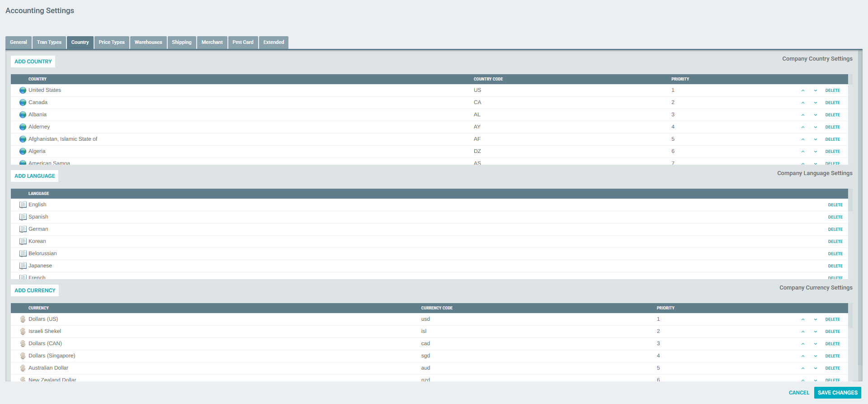Switch to the Warehouses tab
This screenshot has width=868, height=404.
point(148,43)
